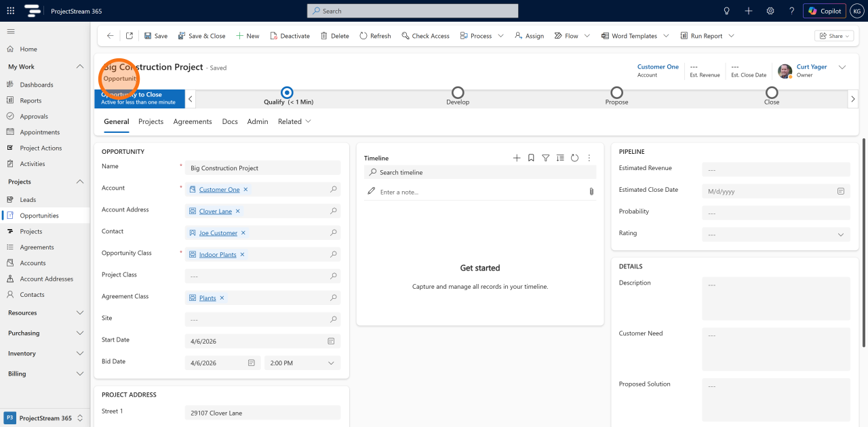Deactivate this opportunity record
This screenshot has height=427, width=868.
coord(290,36)
